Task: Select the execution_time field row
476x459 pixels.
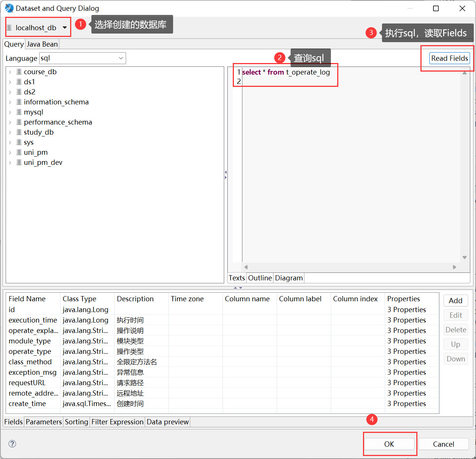Action: pyautogui.click(x=222, y=320)
